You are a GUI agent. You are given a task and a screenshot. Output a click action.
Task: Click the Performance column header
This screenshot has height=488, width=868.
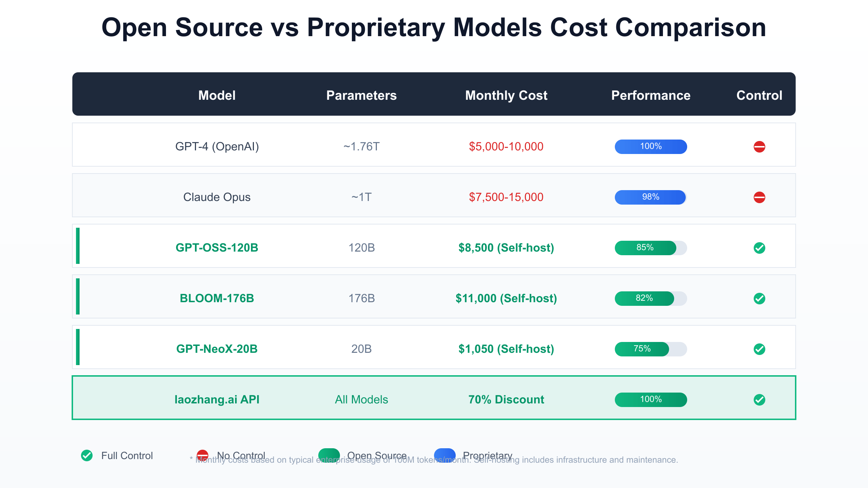[x=651, y=95]
